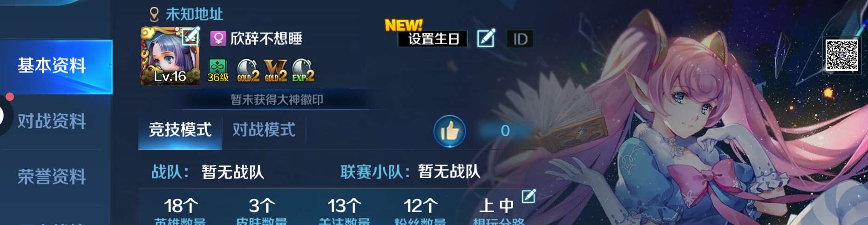Select the first GOLD x2 card icon

coord(248,71)
